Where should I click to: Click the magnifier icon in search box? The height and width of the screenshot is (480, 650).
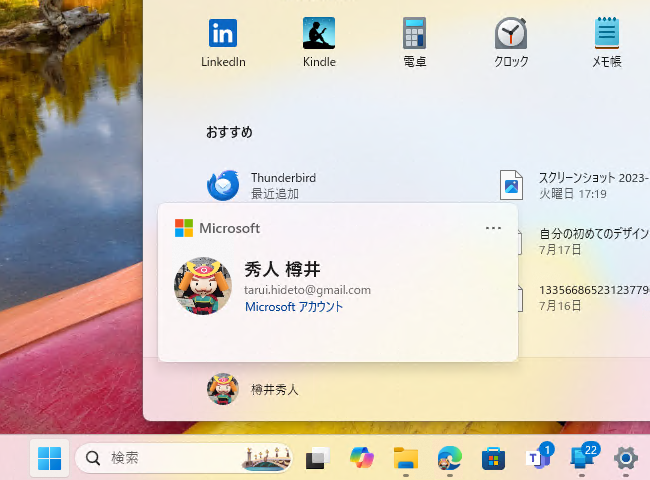click(92, 458)
